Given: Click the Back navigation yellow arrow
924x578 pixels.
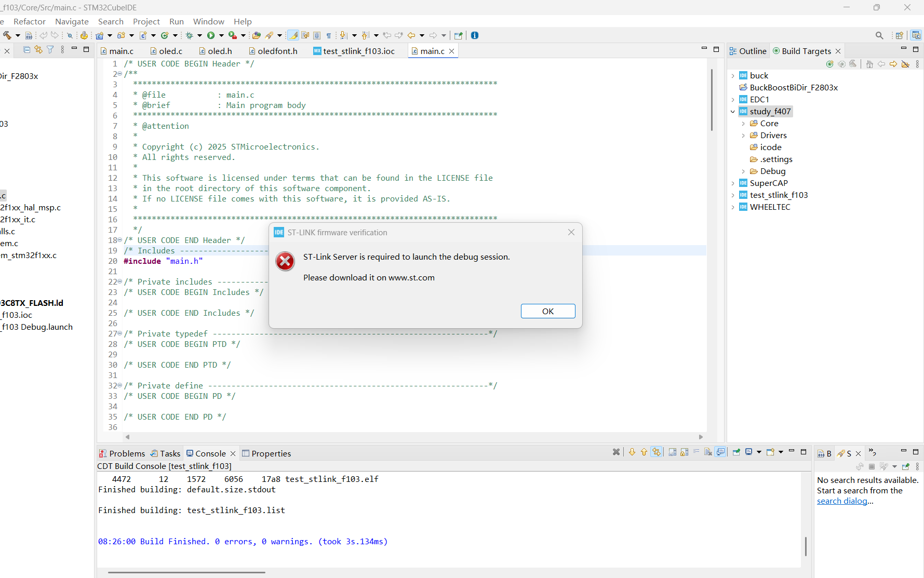Looking at the screenshot, I should point(411,35).
